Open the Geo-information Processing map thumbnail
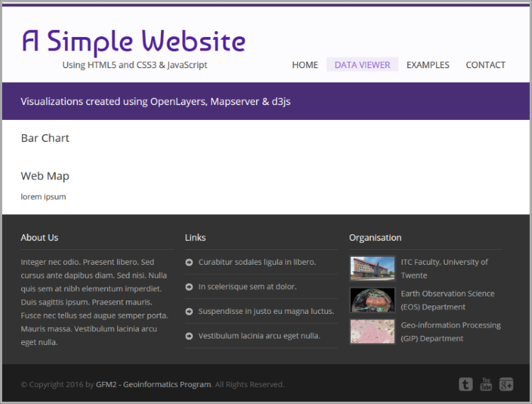The width and height of the screenshot is (532, 404). [x=372, y=332]
